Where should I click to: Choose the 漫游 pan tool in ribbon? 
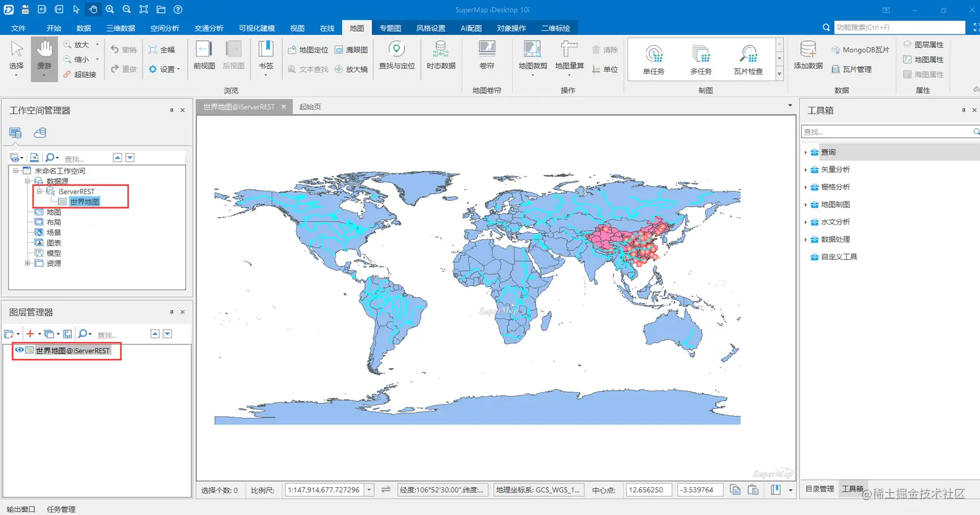pyautogui.click(x=44, y=58)
